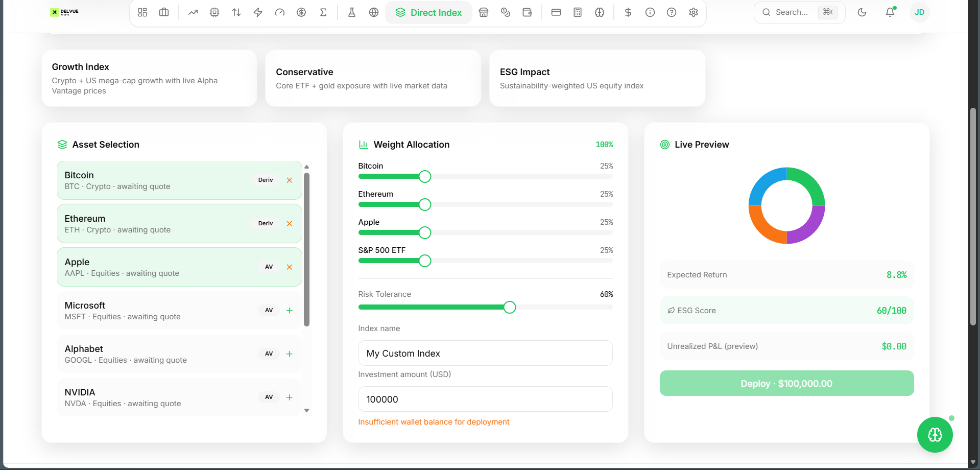Select the Growth Index template card
Image resolution: width=980 pixels, height=470 pixels.
click(x=149, y=78)
